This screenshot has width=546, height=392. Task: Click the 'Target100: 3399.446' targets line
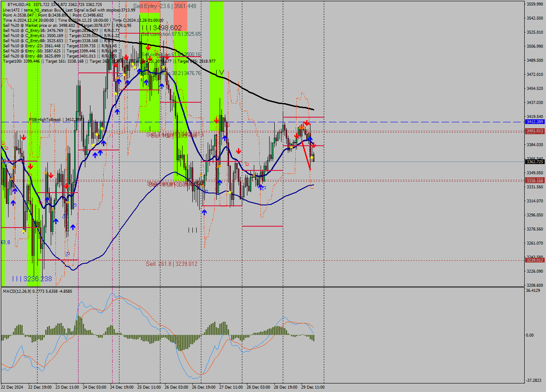pyautogui.click(x=109, y=61)
